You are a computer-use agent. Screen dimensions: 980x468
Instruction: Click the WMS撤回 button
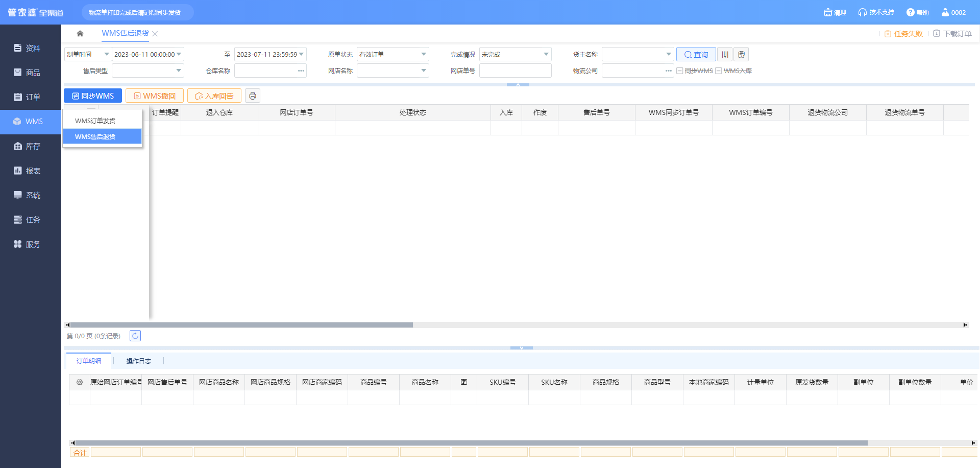[x=155, y=96]
